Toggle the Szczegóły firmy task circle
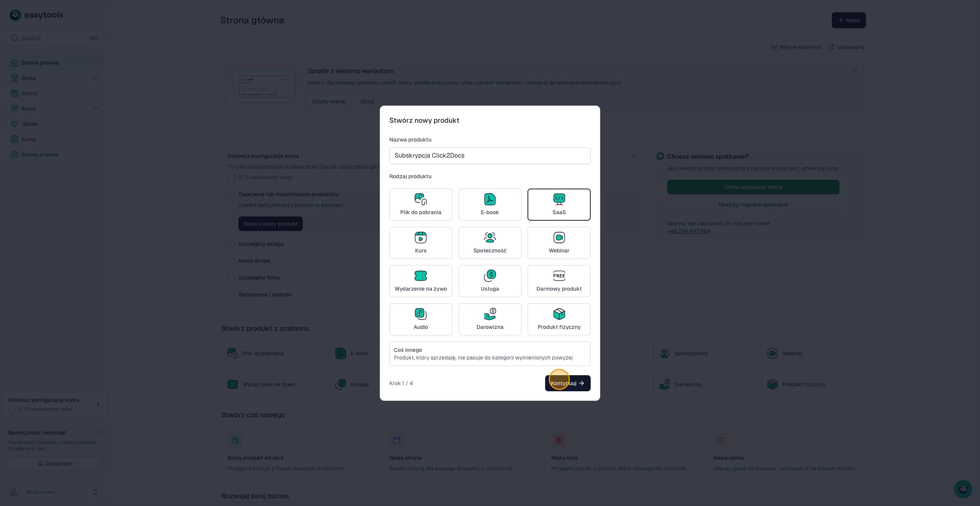The height and width of the screenshot is (506, 980). (231, 278)
